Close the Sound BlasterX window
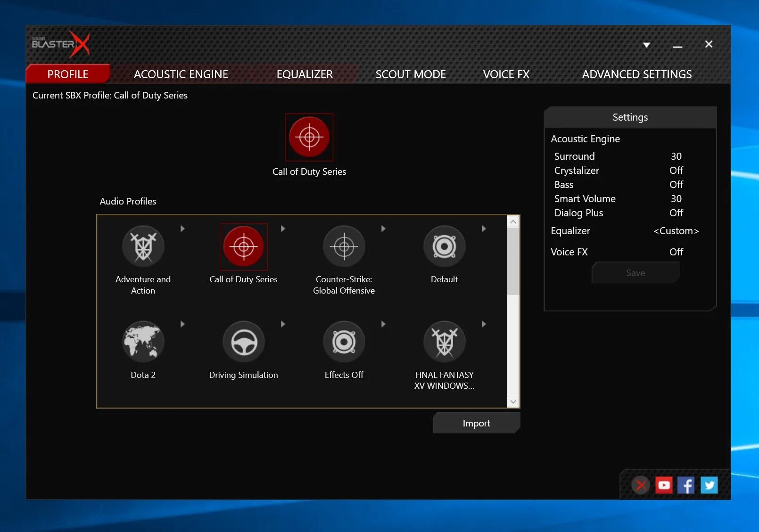 pyautogui.click(x=709, y=44)
